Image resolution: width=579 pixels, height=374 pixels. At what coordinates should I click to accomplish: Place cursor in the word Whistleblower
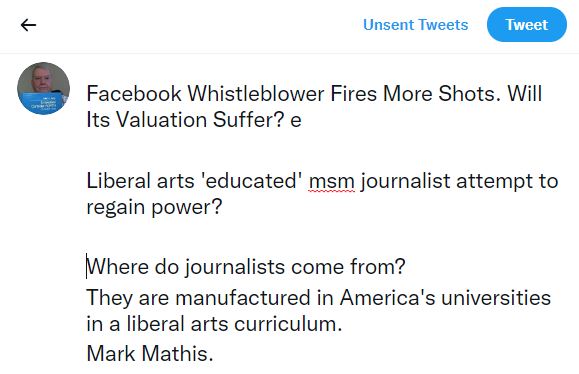click(256, 93)
